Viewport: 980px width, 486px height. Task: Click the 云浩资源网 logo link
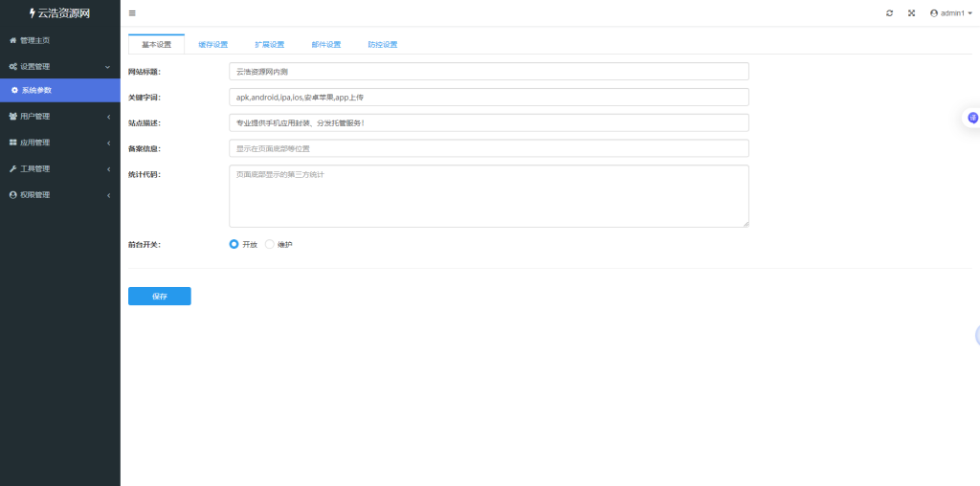59,13
